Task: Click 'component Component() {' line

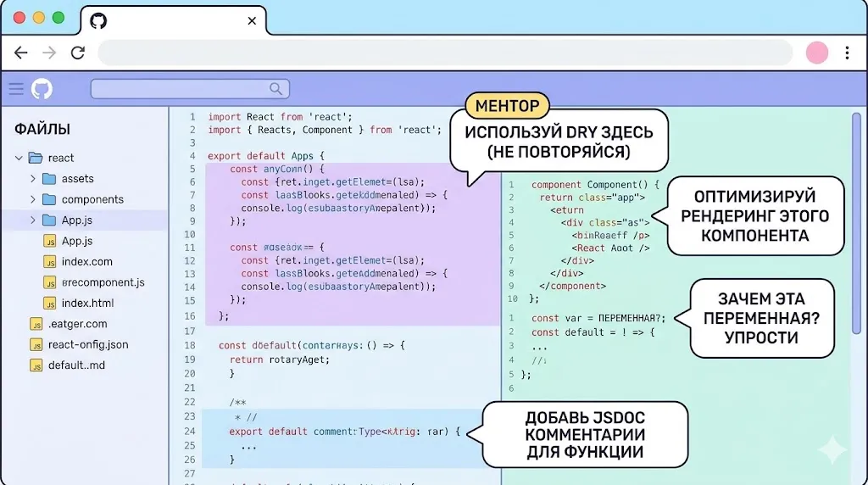Action: pyautogui.click(x=596, y=185)
